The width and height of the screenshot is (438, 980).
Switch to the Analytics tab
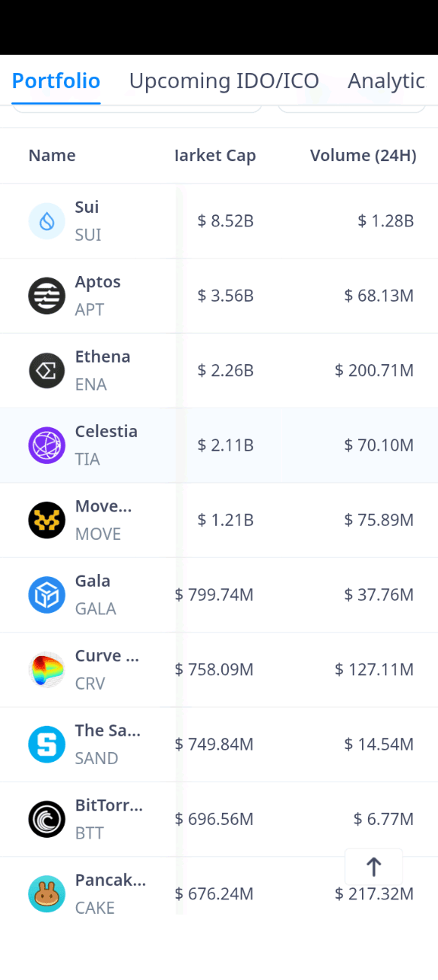point(386,81)
